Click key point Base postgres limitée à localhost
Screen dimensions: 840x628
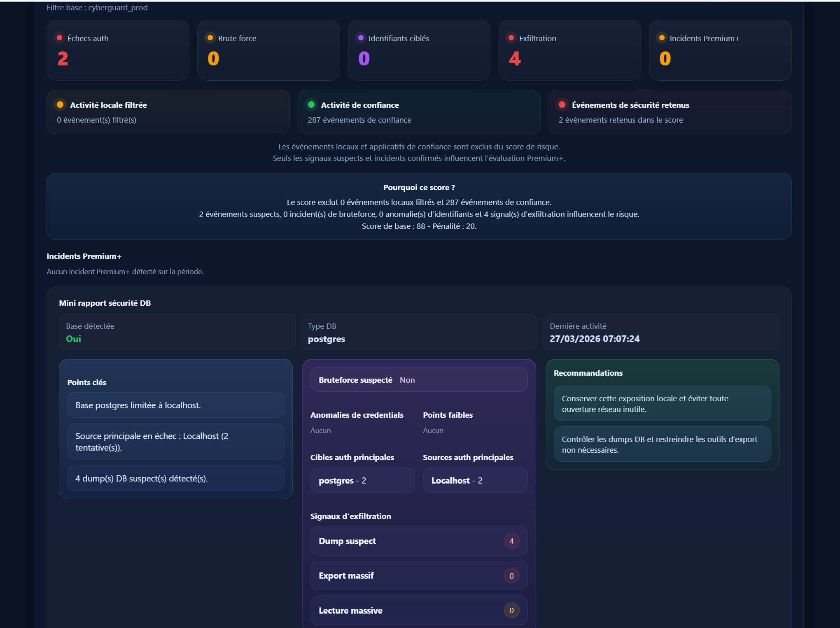176,405
